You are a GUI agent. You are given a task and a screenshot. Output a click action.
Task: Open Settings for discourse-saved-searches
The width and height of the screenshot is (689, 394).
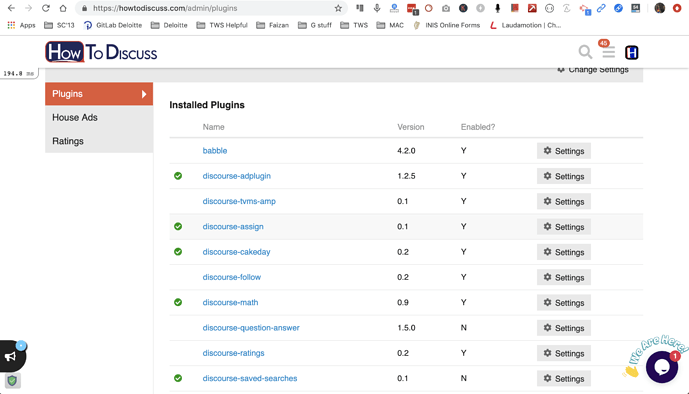[564, 379]
